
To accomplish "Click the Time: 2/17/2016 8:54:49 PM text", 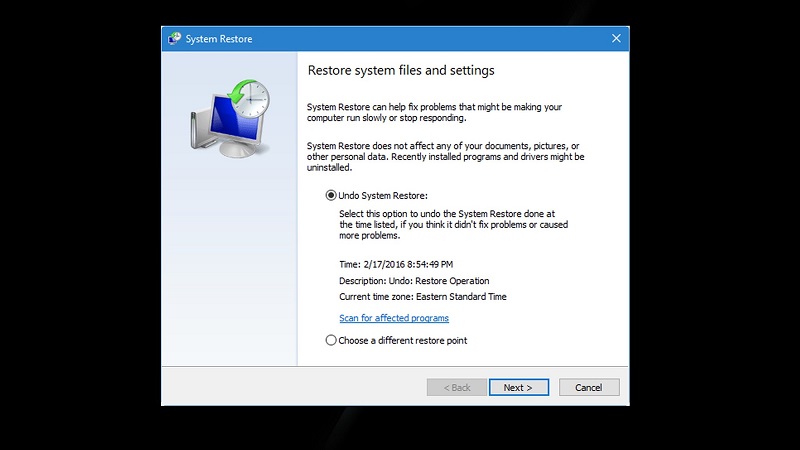I will click(x=396, y=264).
